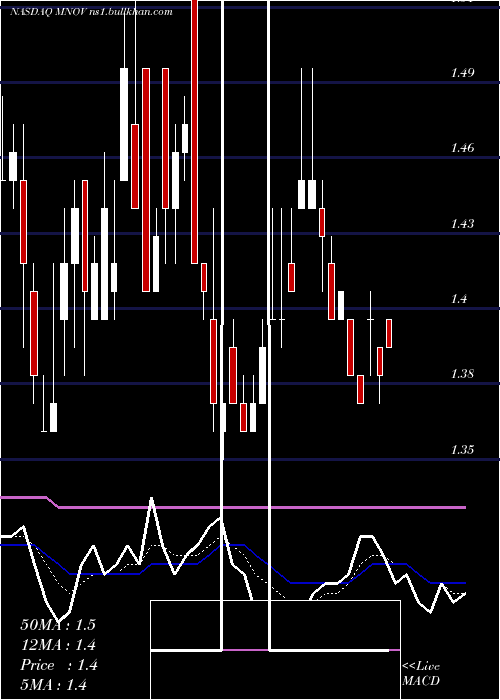Click the 1.4 price axis label

click(x=459, y=298)
